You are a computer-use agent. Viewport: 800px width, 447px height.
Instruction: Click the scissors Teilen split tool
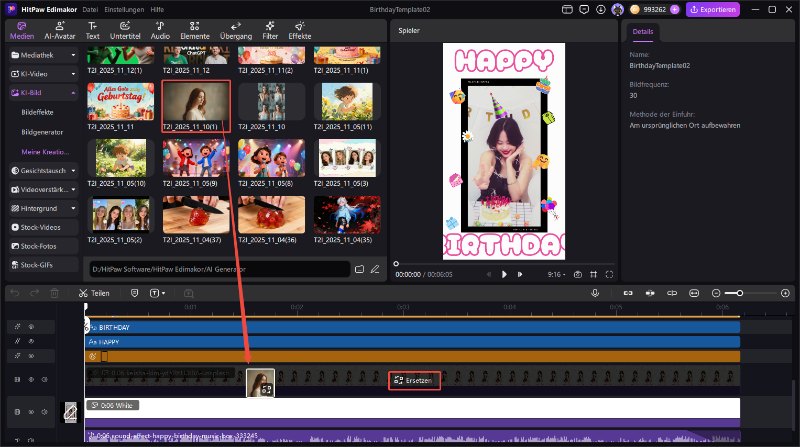coord(93,293)
